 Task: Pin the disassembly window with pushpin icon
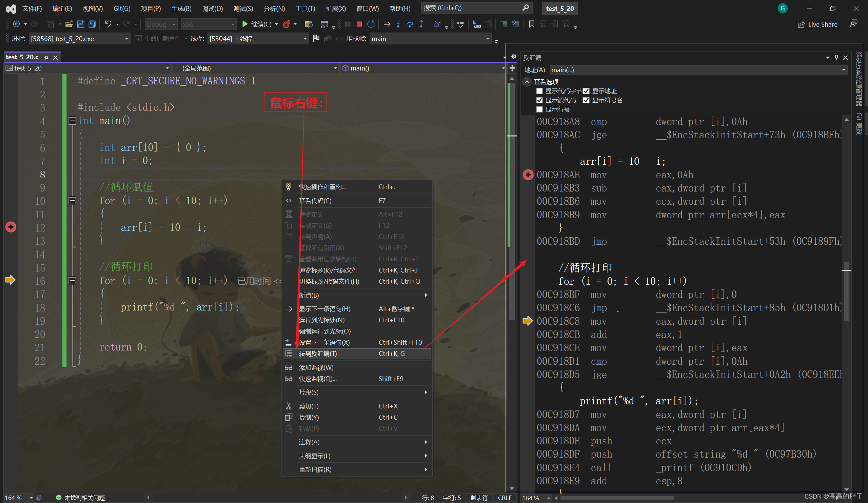[x=836, y=58]
